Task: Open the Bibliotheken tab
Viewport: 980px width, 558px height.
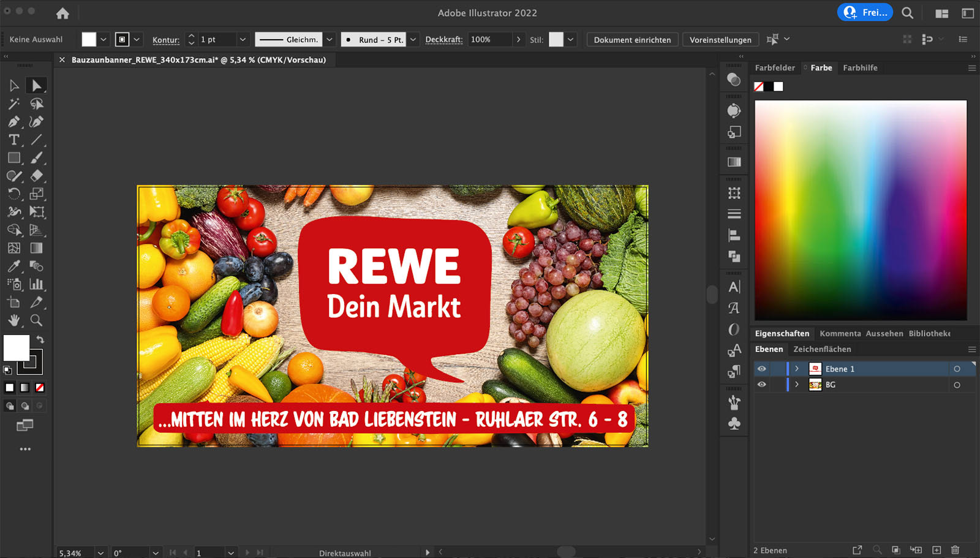Action: [x=930, y=334]
